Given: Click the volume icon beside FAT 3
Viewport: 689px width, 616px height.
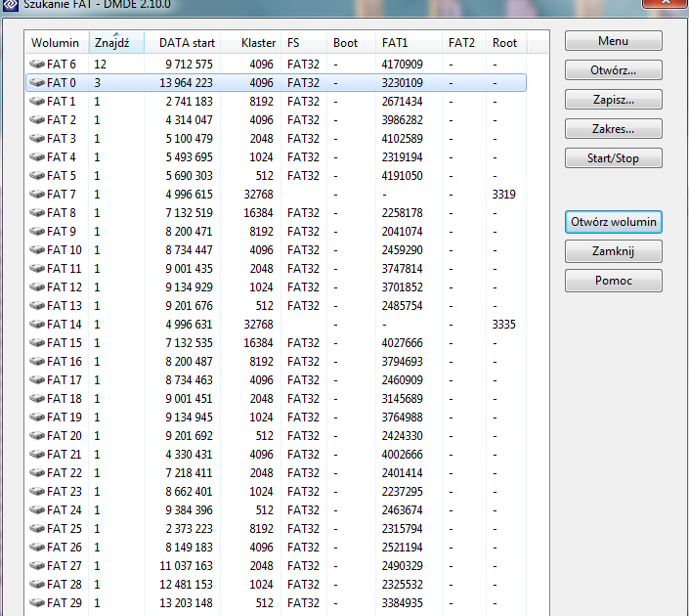Looking at the screenshot, I should click(37, 139).
